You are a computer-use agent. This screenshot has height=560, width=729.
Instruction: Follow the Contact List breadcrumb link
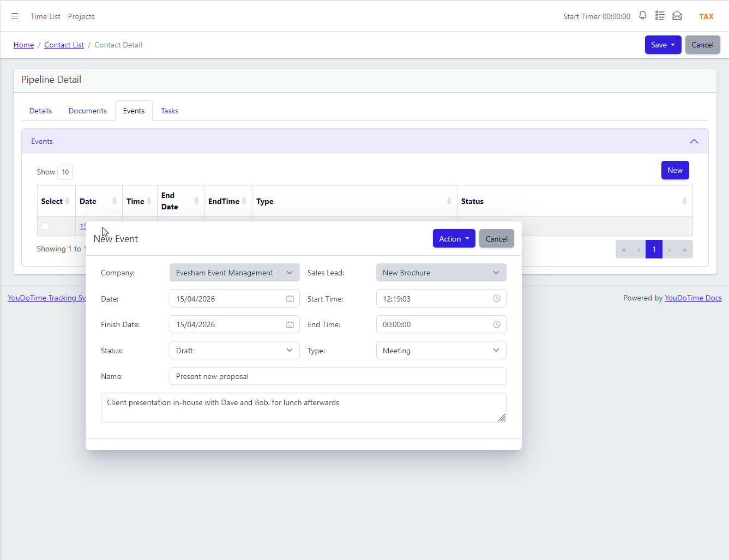[x=64, y=45]
